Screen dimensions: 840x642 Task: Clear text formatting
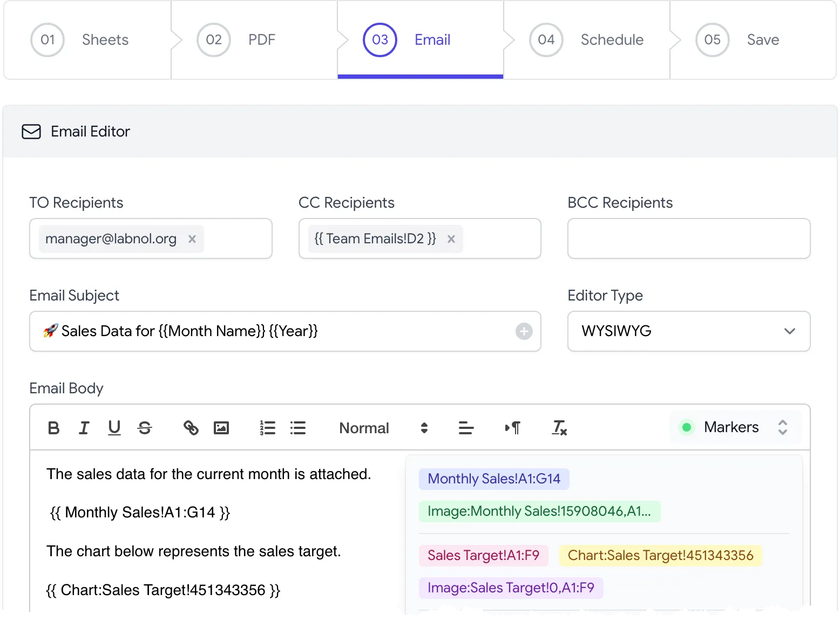point(559,428)
